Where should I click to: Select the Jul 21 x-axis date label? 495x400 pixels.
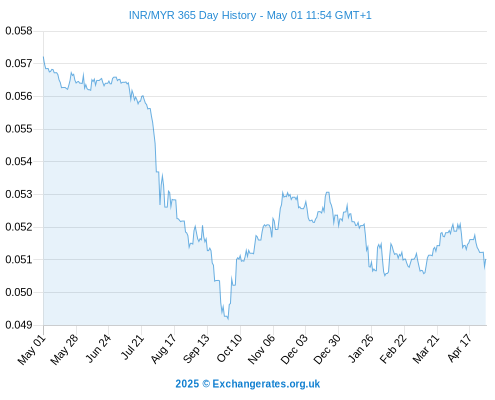[132, 347]
